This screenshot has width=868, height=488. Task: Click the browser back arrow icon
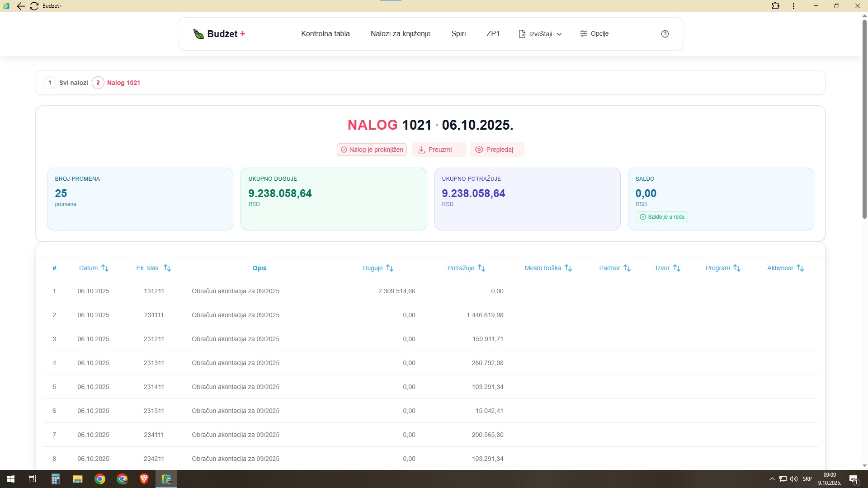tap(21, 6)
